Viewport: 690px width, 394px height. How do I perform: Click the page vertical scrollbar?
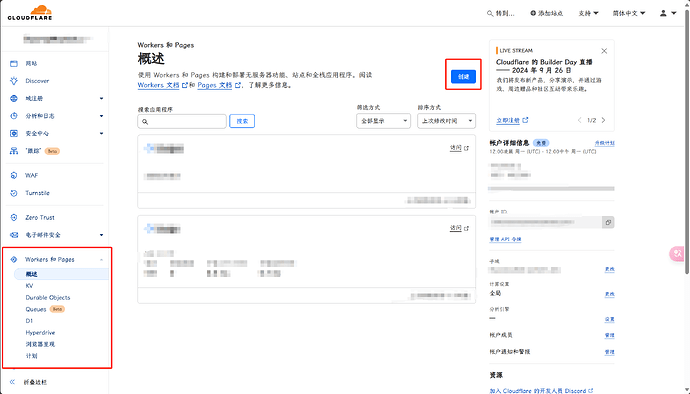[x=687, y=141]
